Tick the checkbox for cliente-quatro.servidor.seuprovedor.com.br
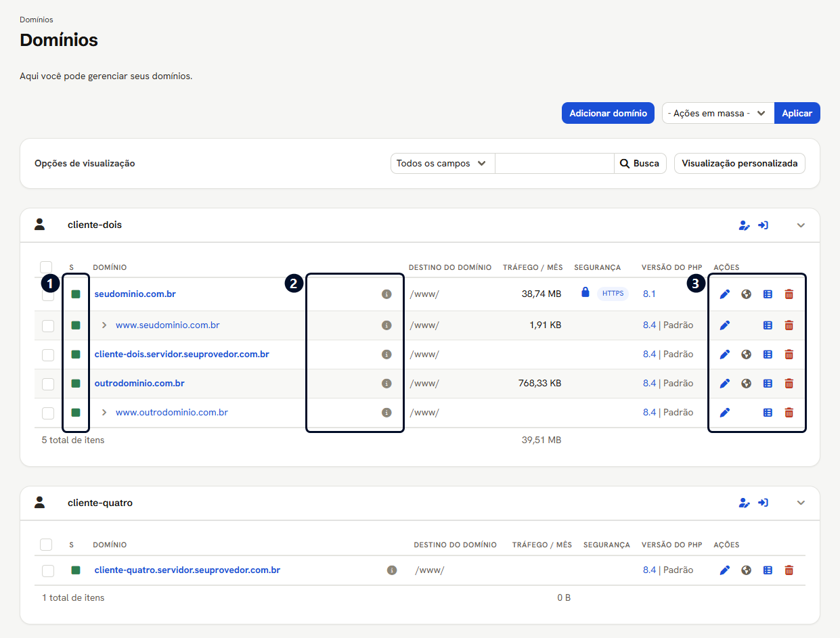This screenshot has width=840, height=638. [48, 570]
